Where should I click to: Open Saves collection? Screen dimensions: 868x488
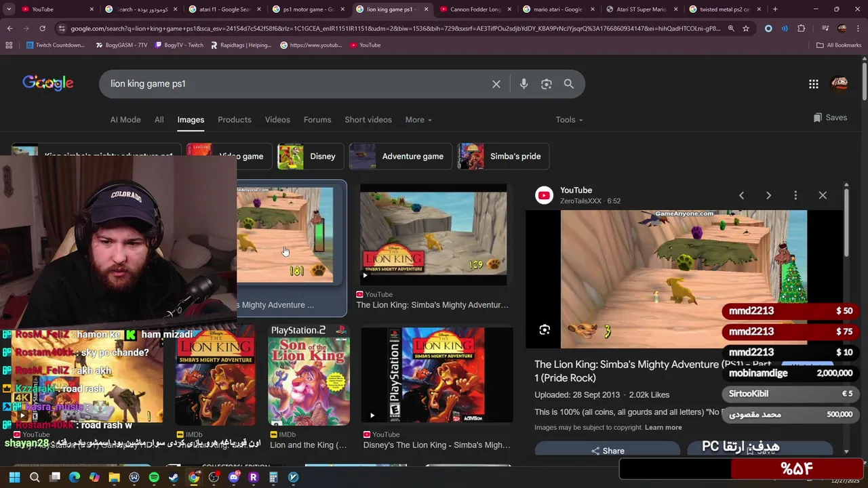pyautogui.click(x=830, y=117)
